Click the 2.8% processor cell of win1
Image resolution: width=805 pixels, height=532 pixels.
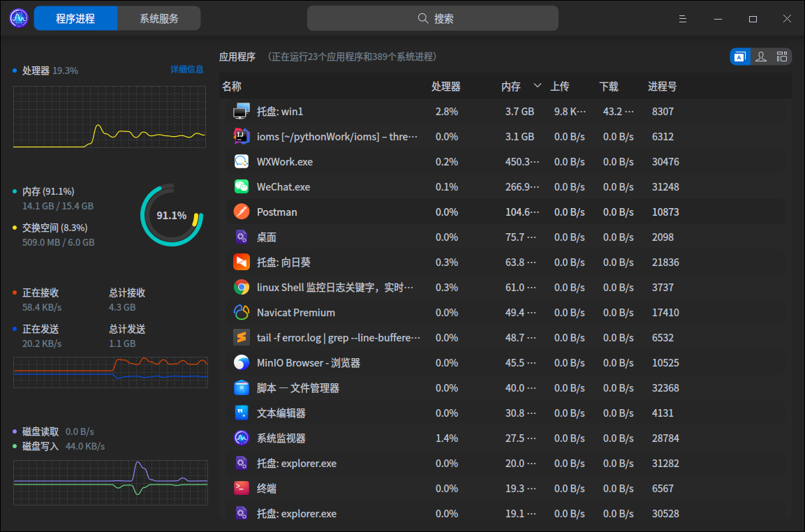coord(447,112)
